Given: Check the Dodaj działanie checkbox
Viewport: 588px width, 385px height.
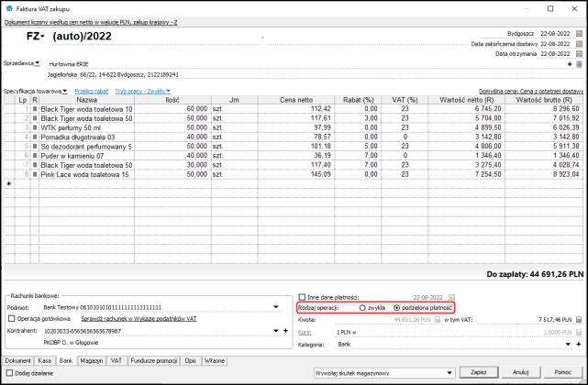Looking at the screenshot, I should coord(9,373).
